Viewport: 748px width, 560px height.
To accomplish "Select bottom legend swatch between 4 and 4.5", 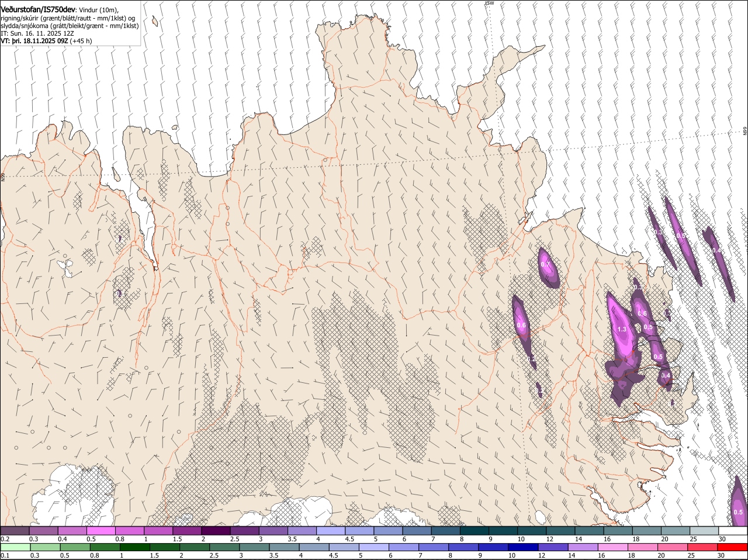I will tap(313, 547).
